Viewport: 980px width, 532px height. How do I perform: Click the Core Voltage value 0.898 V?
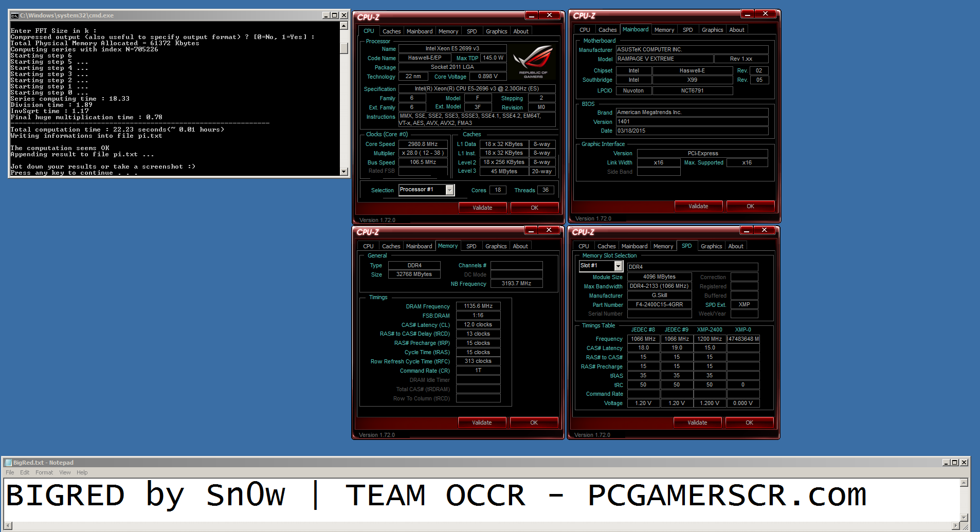click(x=488, y=76)
